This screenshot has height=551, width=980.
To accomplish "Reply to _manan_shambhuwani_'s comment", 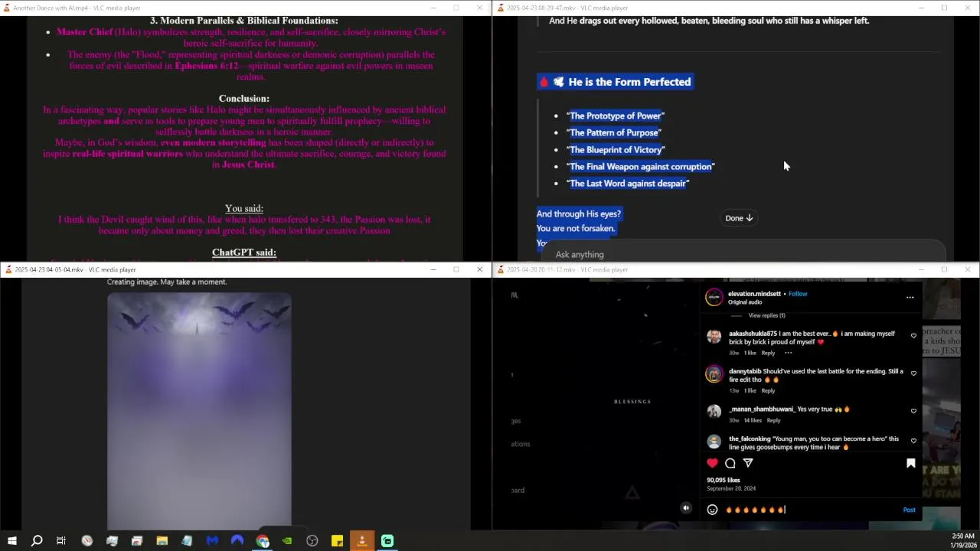I will click(773, 420).
